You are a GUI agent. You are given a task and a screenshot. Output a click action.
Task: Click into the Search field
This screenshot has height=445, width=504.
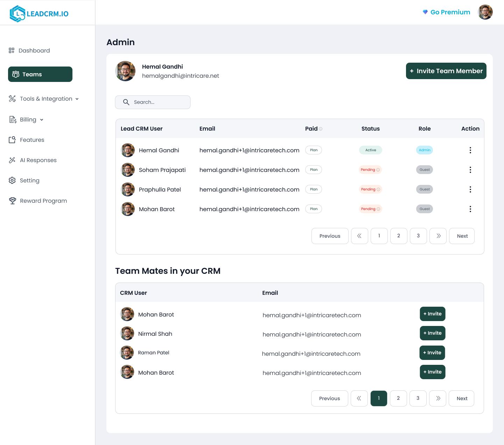pyautogui.click(x=153, y=102)
